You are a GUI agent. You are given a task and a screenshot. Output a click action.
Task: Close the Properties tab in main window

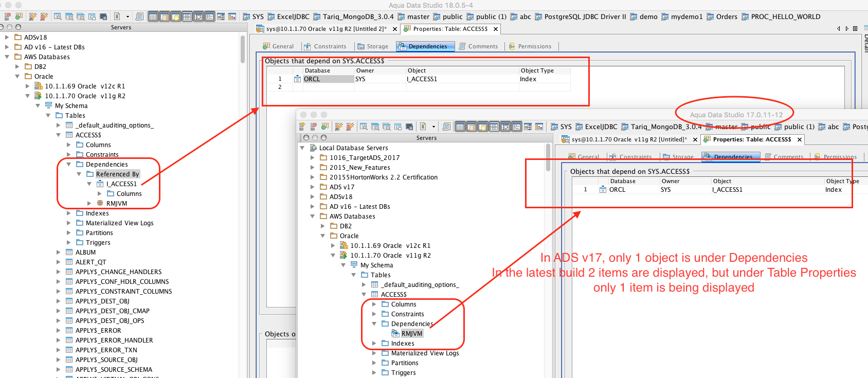click(x=496, y=29)
